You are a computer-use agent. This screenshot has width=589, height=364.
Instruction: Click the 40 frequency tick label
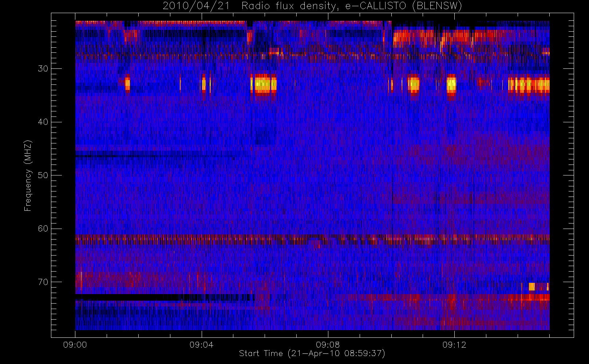click(43, 122)
